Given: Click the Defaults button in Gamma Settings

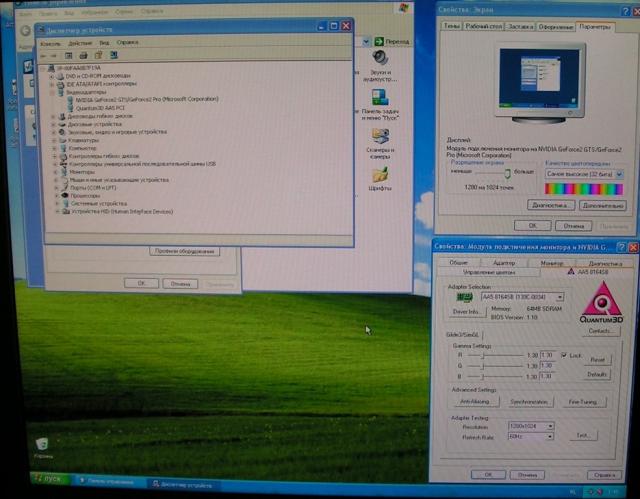Looking at the screenshot, I should pos(596,375).
